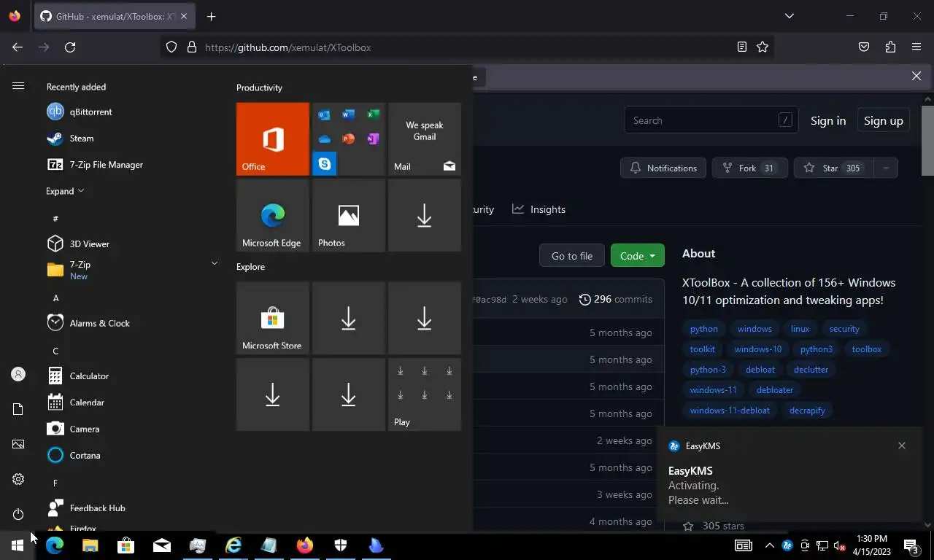Image resolution: width=934 pixels, height=560 pixels.
Task: Click the Sign up button
Action: click(x=883, y=121)
